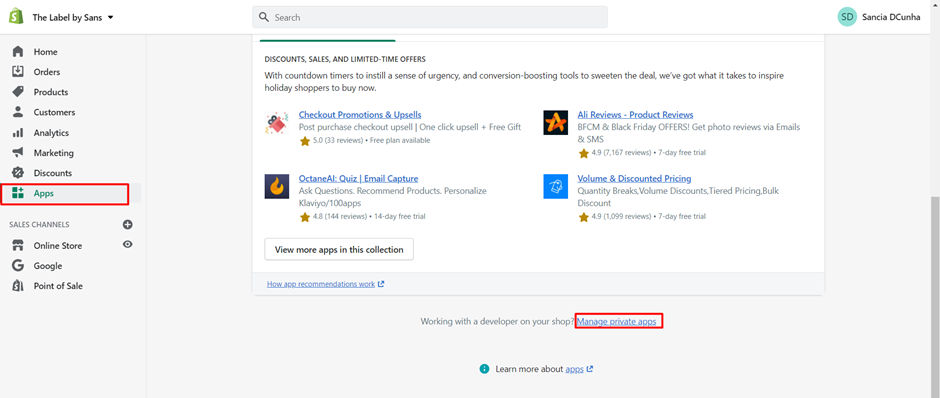Open Volume & Discounted Pricing app icon

556,186
